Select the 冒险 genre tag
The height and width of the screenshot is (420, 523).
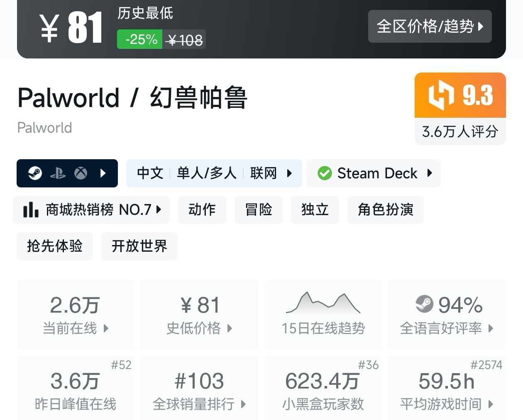[259, 209]
